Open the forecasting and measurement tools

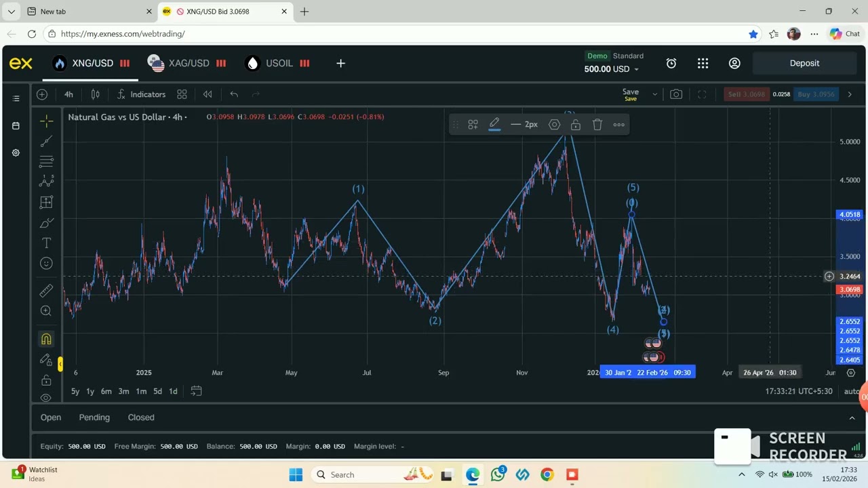(x=46, y=202)
